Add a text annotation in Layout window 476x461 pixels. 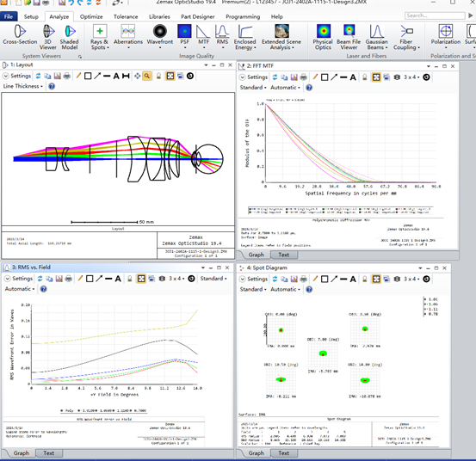(116, 76)
